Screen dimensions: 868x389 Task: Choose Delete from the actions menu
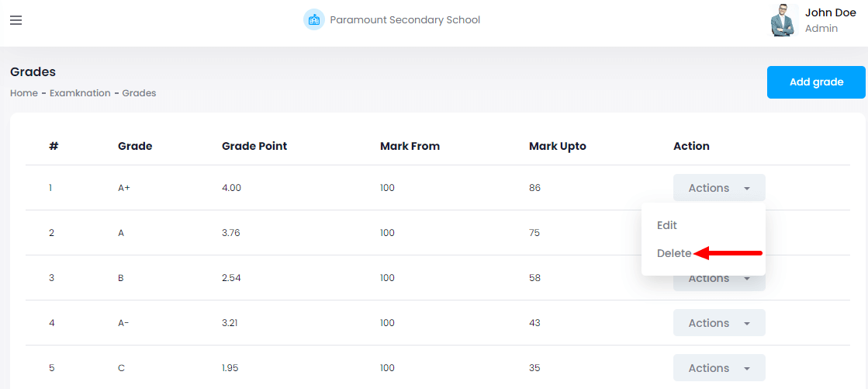[x=674, y=253]
